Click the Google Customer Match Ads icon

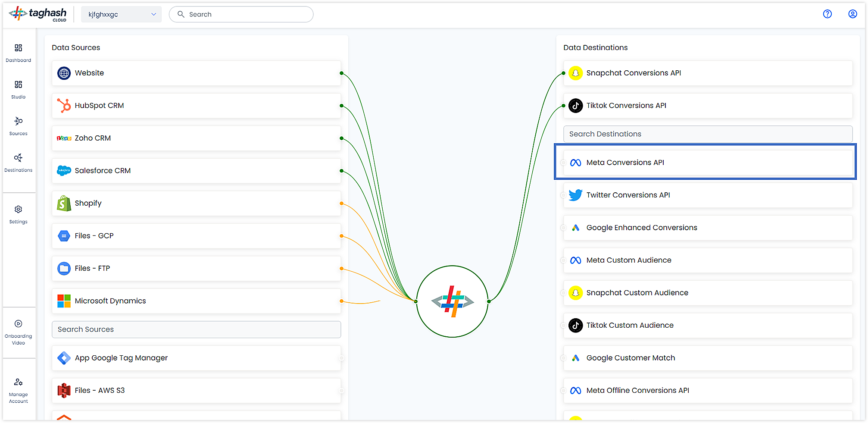point(575,358)
